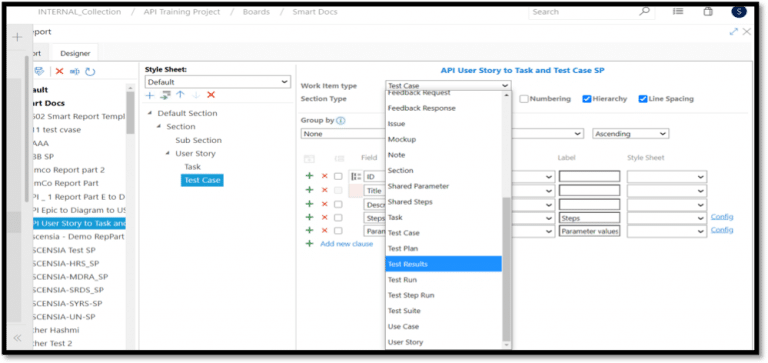Collapse sidebar with double chevron icon
Viewport: 768px width, 363px height.
tap(17, 338)
